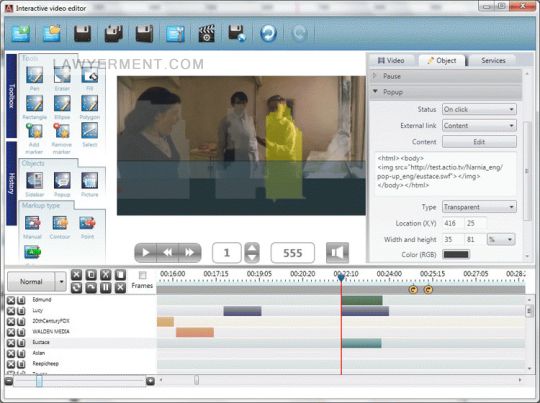The height and width of the screenshot is (403, 540).
Task: Click the clapperboard with gear icon
Action: (x=207, y=33)
